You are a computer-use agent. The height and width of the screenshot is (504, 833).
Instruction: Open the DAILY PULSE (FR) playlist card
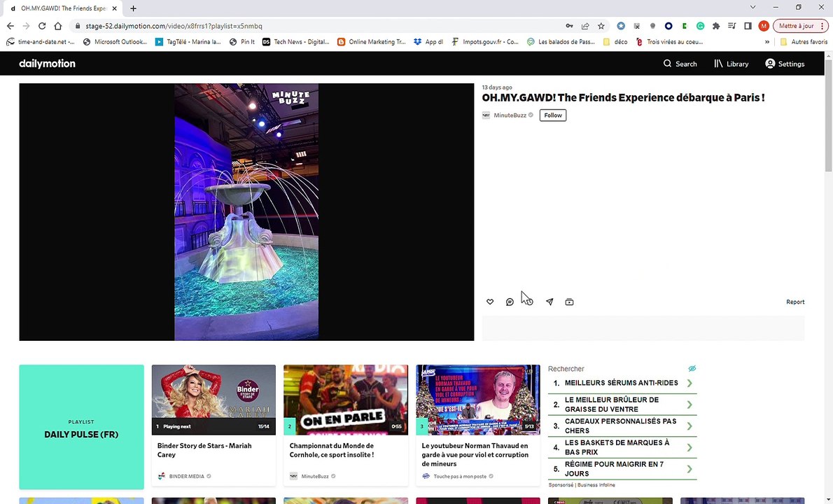click(x=81, y=427)
